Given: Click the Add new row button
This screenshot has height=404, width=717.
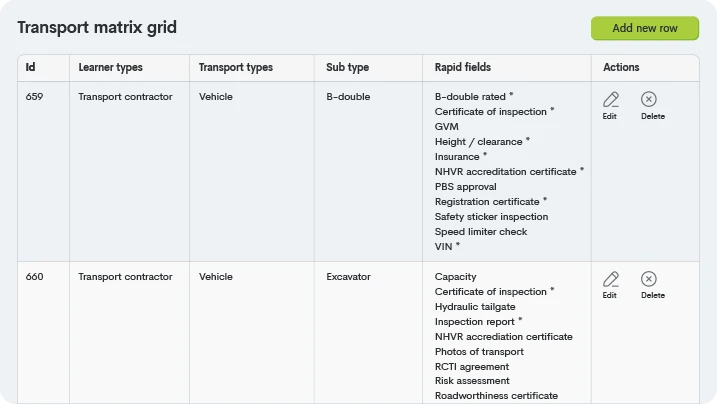Looking at the screenshot, I should [x=645, y=28].
